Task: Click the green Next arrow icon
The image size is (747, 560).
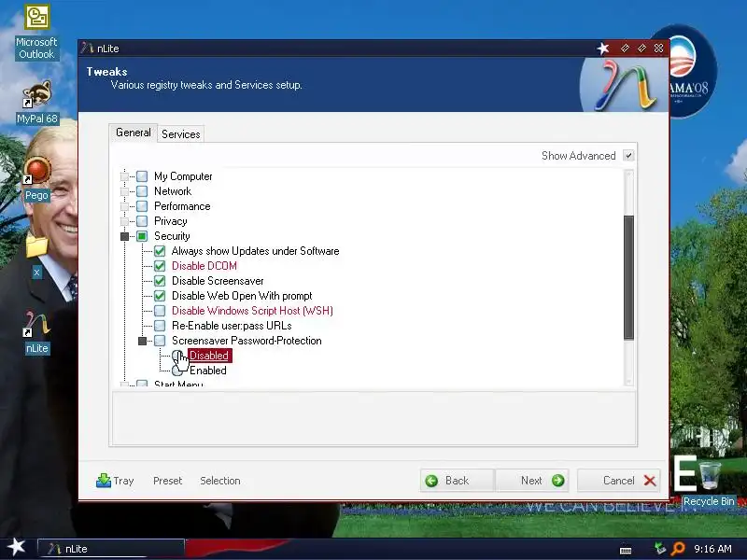Action: pos(557,481)
